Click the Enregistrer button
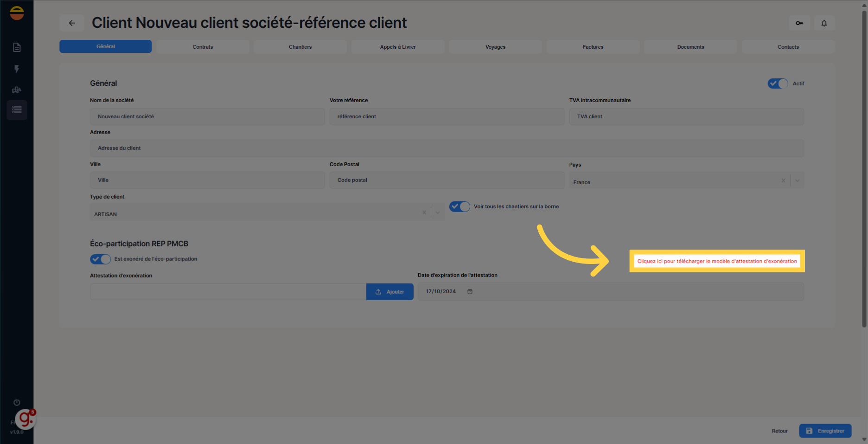This screenshot has width=868, height=444. tap(825, 431)
